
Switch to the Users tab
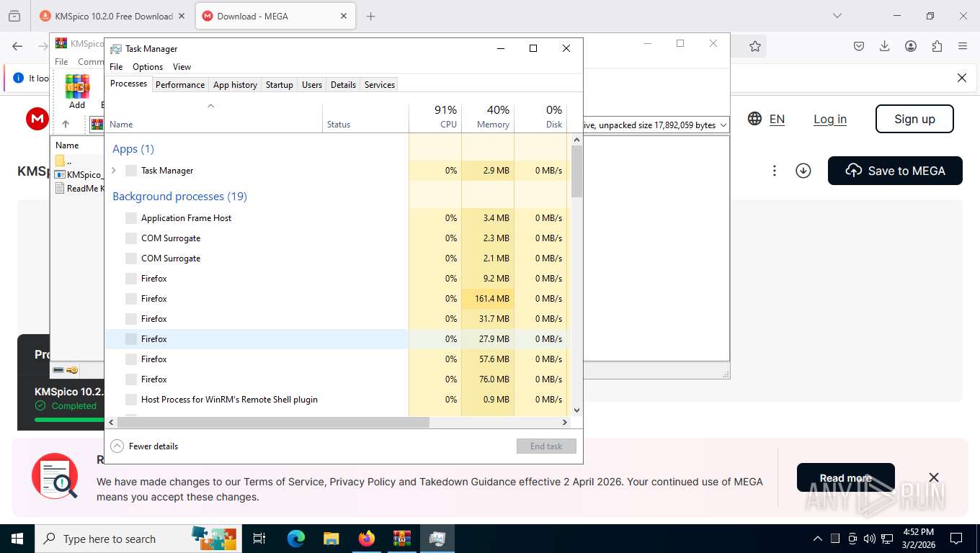coord(312,85)
